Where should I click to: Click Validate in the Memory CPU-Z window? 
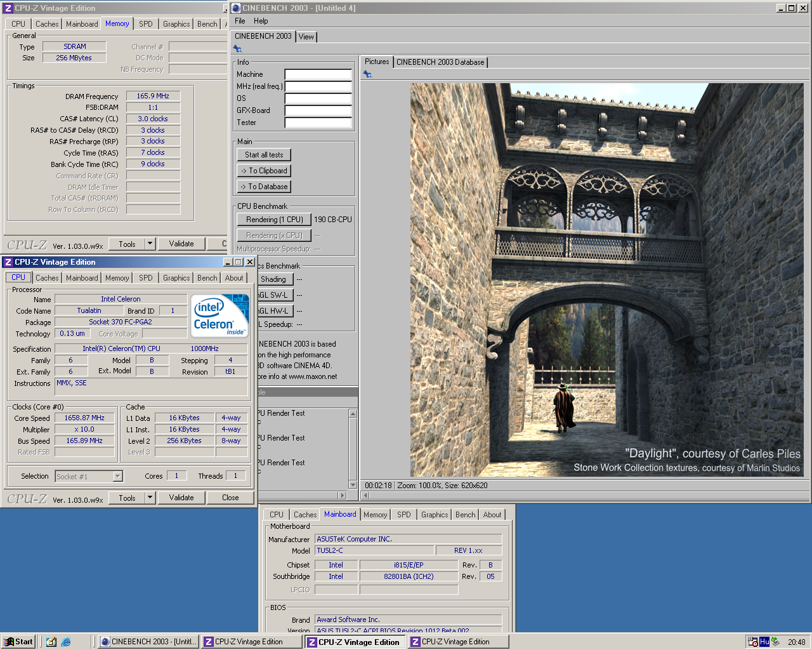click(x=181, y=244)
